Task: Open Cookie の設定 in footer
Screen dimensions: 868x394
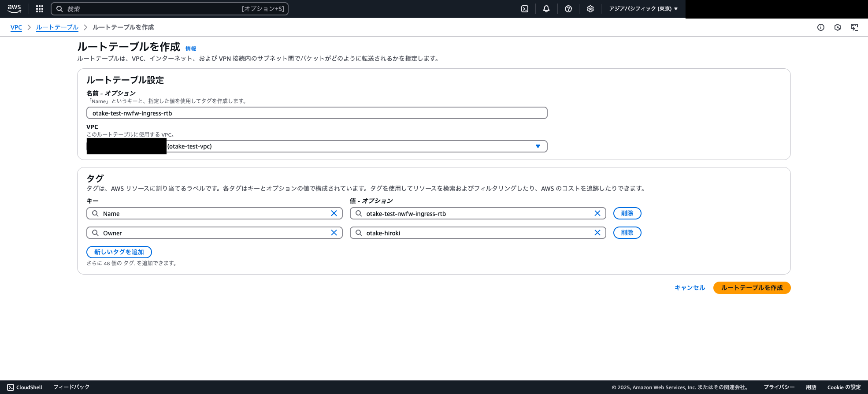Action: 844,387
